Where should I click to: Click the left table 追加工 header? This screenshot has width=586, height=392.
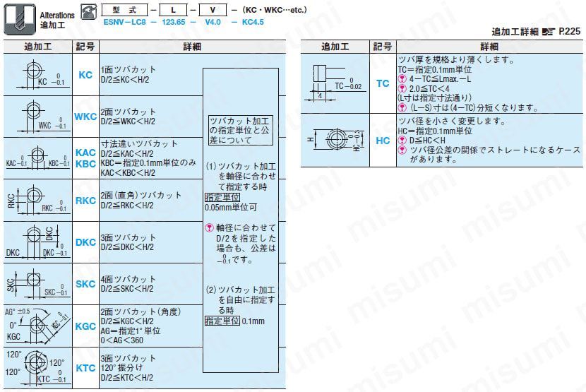(x=37, y=47)
